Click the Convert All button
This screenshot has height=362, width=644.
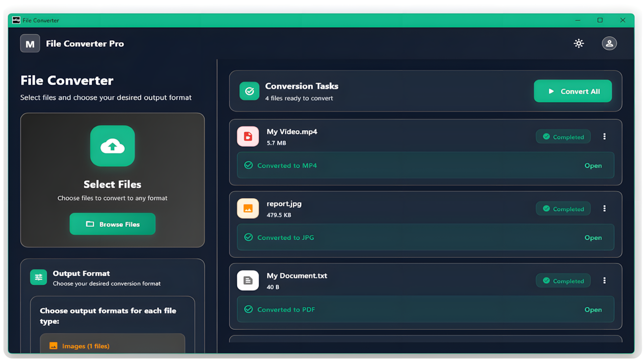573,91
